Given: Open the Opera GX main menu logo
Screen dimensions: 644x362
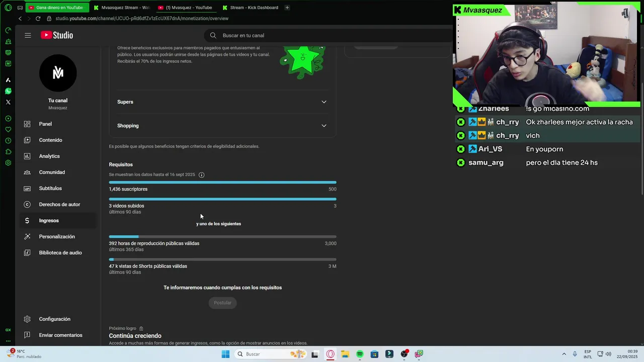Looking at the screenshot, I should 8,8.
